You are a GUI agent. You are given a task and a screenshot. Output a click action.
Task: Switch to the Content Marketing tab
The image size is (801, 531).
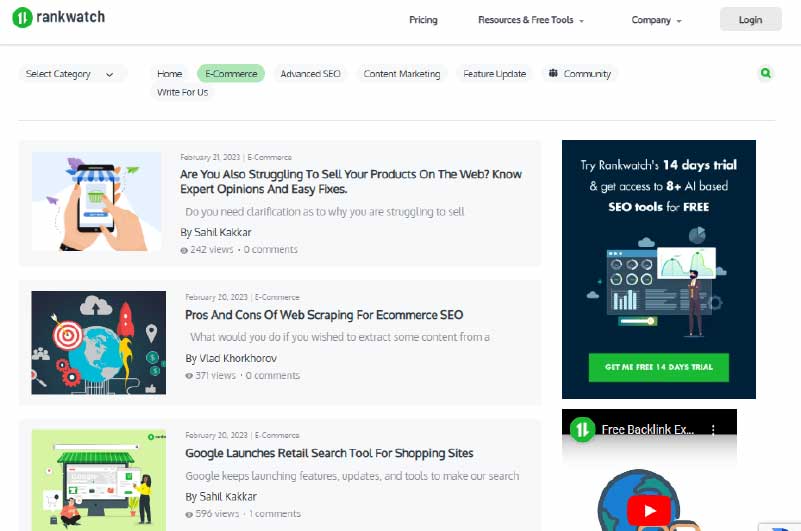pos(402,74)
